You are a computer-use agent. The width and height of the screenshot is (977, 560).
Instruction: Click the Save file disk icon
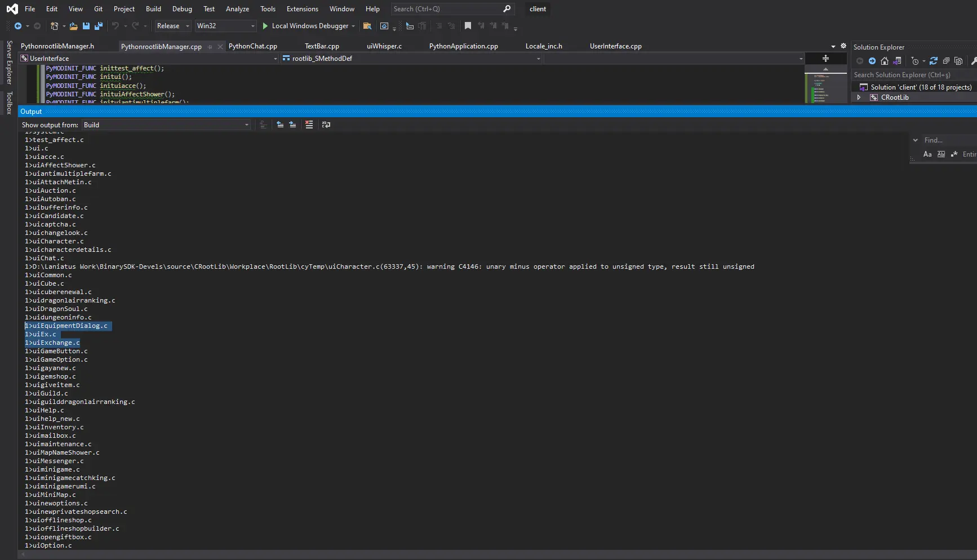[x=86, y=26]
